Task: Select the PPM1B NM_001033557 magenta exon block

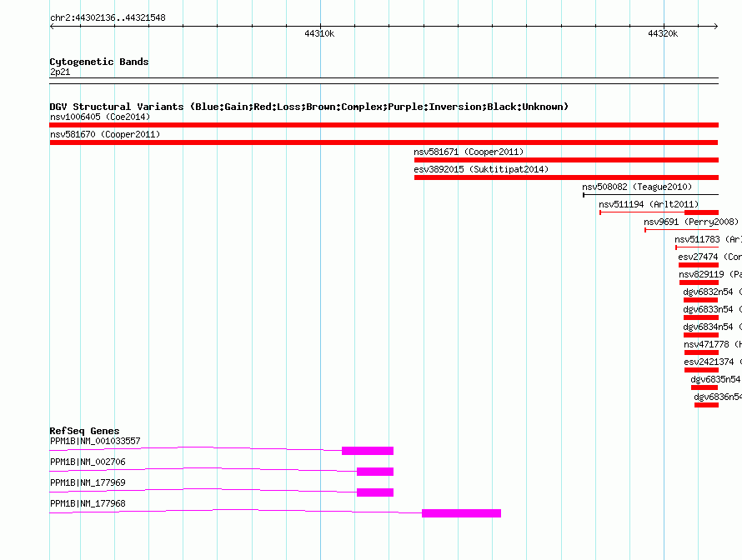Action: [368, 451]
